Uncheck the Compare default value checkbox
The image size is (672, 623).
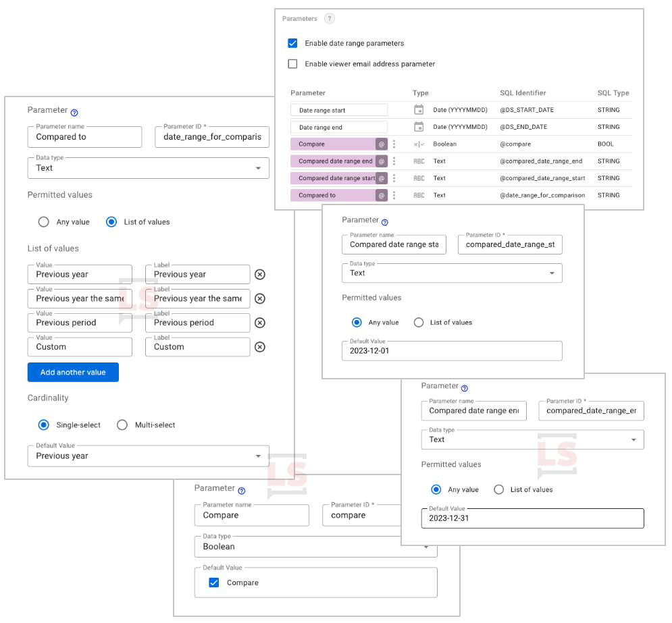pyautogui.click(x=214, y=583)
